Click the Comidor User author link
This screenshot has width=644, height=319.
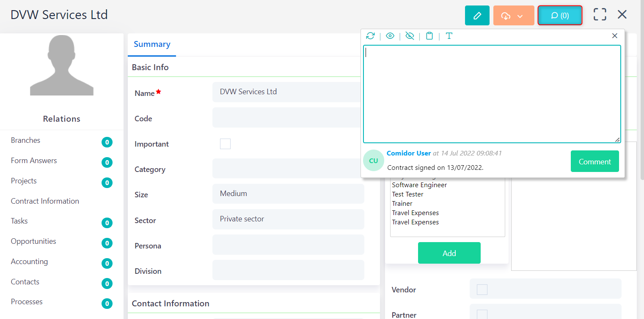[408, 153]
